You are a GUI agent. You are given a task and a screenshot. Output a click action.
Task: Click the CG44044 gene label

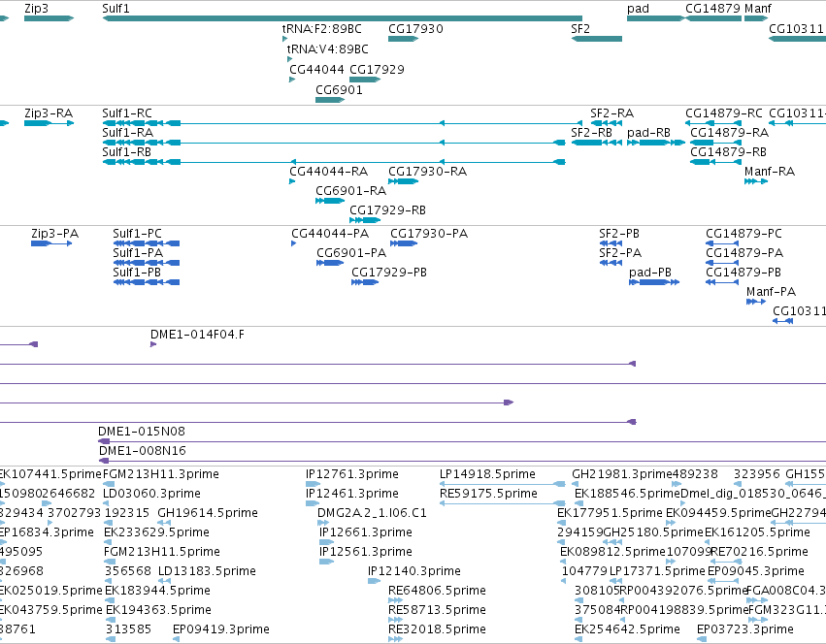coord(316,70)
